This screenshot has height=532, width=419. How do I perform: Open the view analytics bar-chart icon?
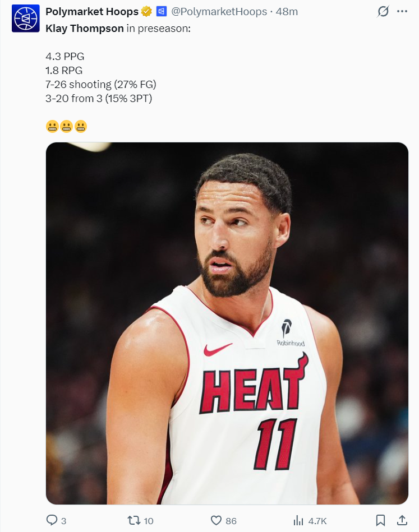(298, 520)
